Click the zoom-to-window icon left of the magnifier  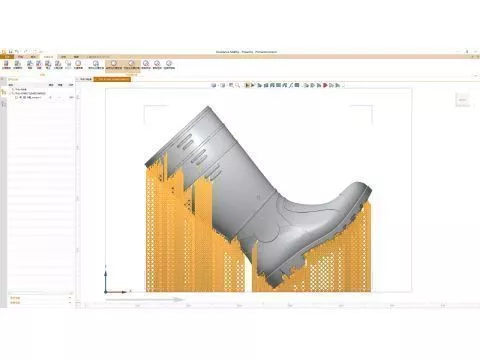(x=230, y=85)
